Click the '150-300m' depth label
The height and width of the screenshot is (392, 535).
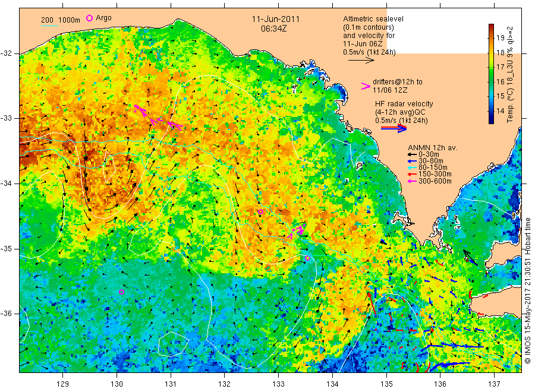435,174
